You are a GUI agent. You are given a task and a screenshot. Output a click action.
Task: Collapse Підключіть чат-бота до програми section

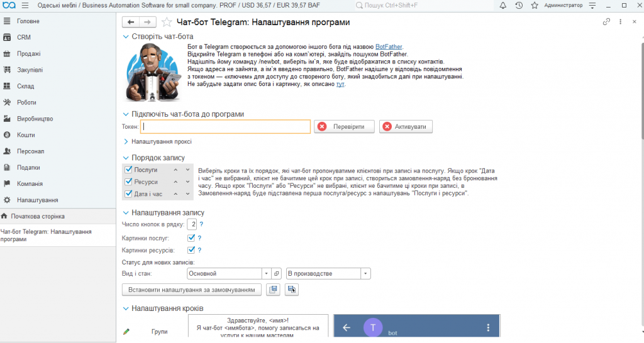point(126,114)
